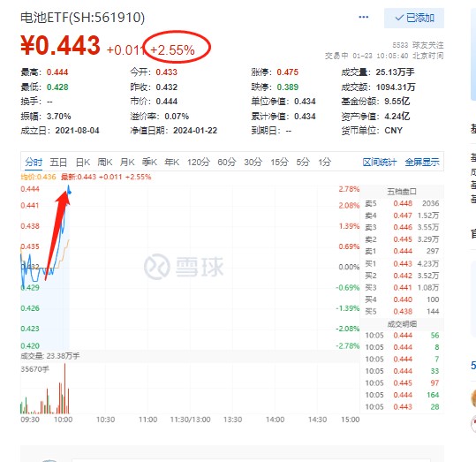Click the 净值日期 2024-01-22 date
Screen dimensions: 476x462
coord(195,131)
